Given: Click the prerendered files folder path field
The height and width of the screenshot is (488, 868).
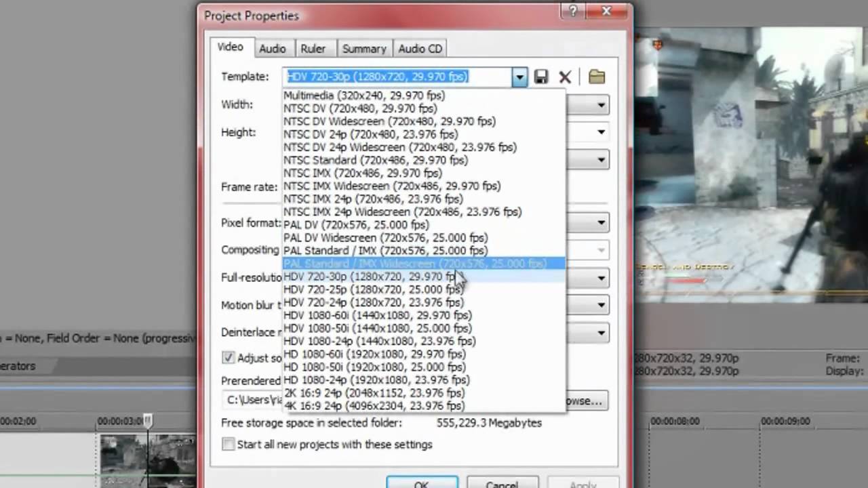Looking at the screenshot, I should [253, 400].
